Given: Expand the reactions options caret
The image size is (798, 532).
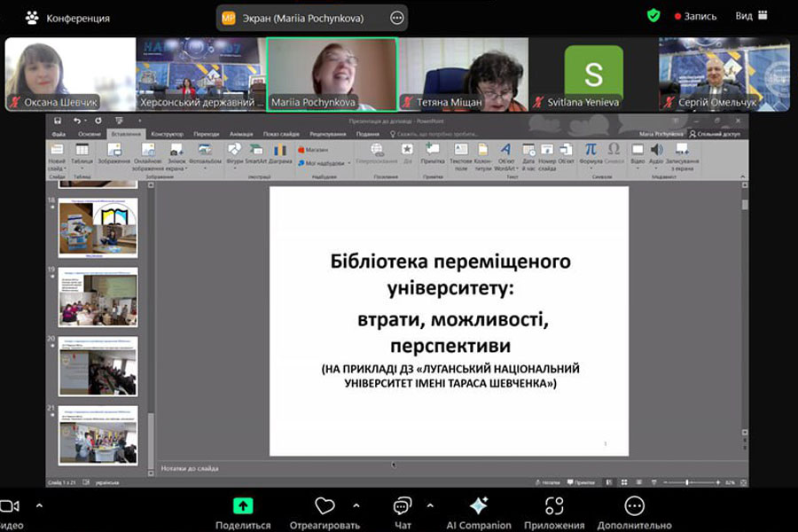Looking at the screenshot, I should 356,505.
